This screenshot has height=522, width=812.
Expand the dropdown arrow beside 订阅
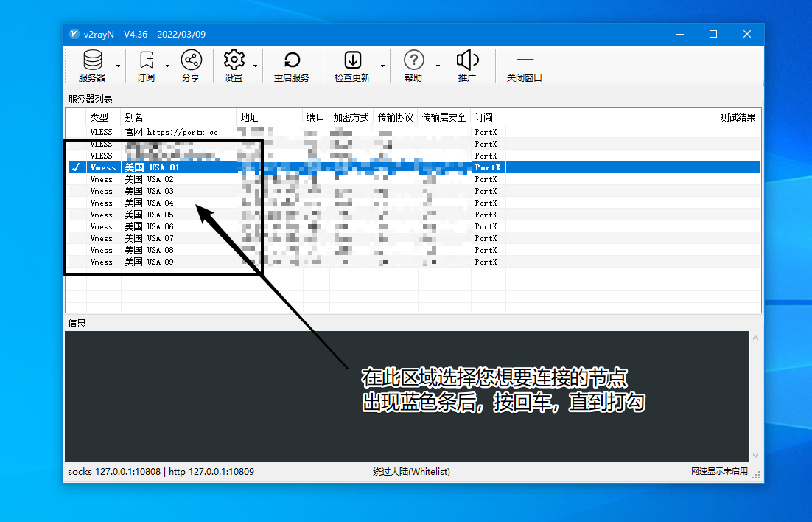(x=167, y=66)
